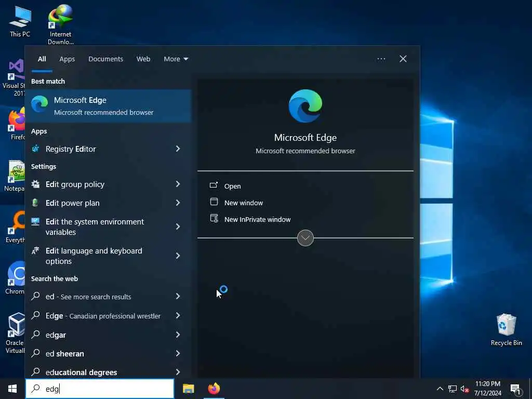532x399 pixels.
Task: Expand 'ed - See more search results' arrow
Action: pos(178,296)
